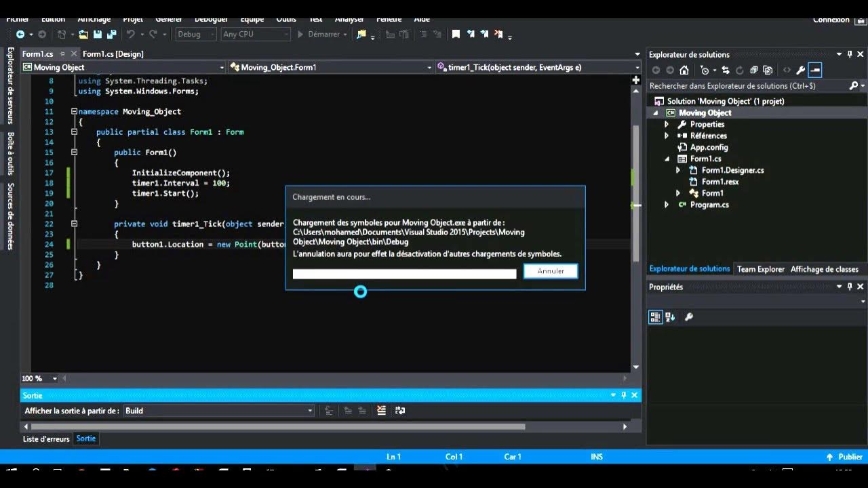Screen dimensions: 868x488
Task: Switch to the Team Explorer tab
Action: click(761, 269)
